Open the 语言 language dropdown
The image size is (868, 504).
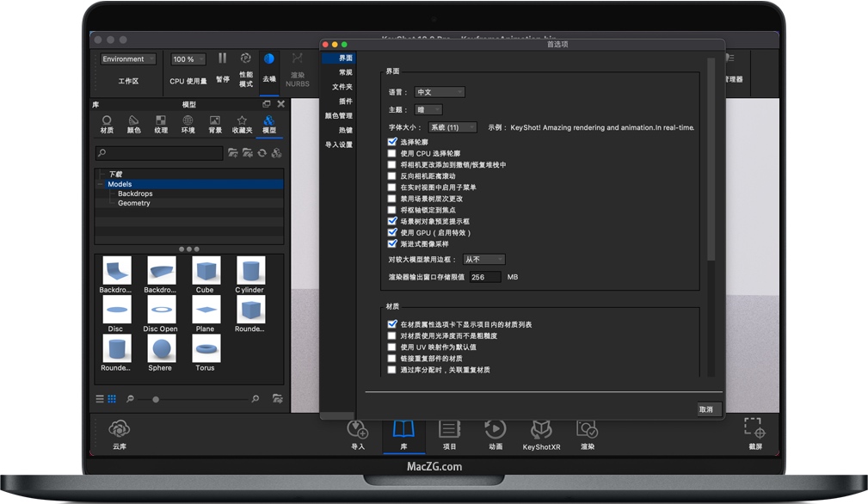coord(440,92)
